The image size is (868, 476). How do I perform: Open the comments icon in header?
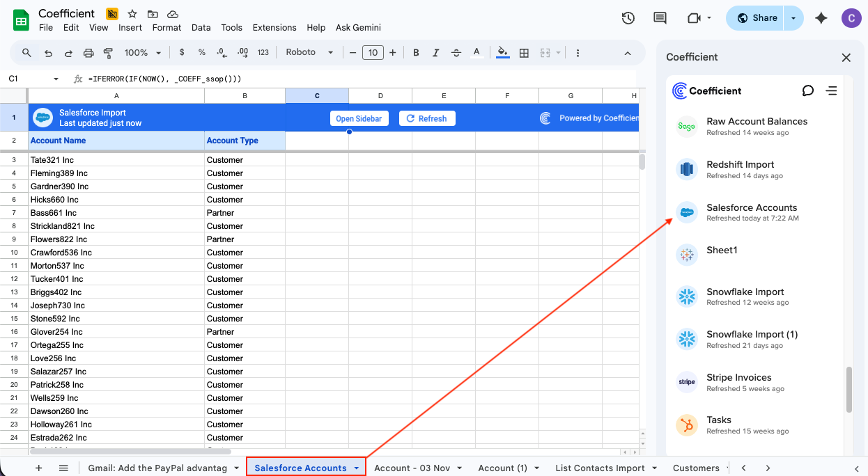pyautogui.click(x=660, y=18)
